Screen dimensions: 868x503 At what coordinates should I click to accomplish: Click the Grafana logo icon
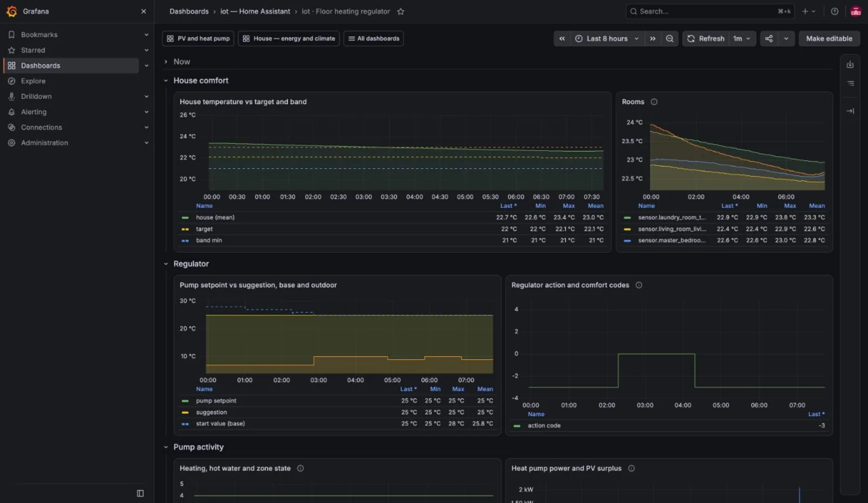click(x=11, y=11)
